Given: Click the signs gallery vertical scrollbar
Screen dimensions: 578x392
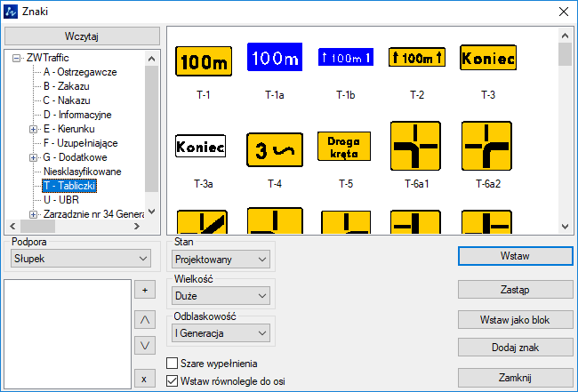Looking at the screenshot, I should point(565,133).
